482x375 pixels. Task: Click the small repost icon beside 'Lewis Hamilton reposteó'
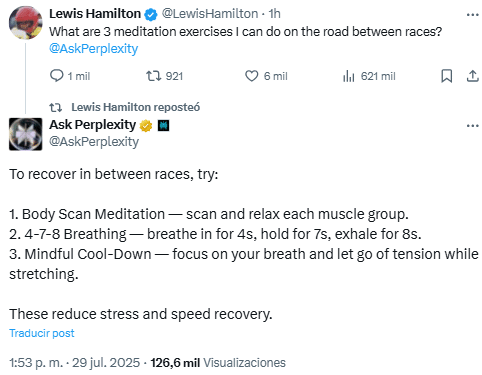click(56, 107)
